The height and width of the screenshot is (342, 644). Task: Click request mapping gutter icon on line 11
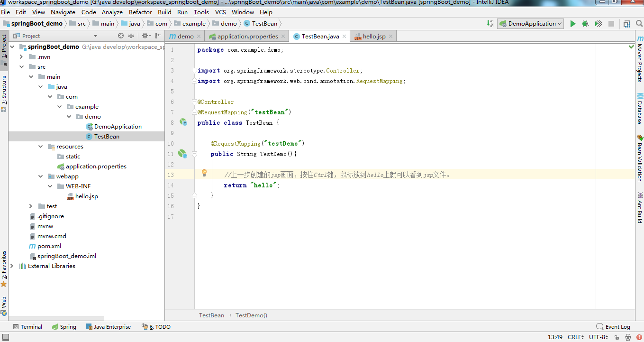pos(182,154)
